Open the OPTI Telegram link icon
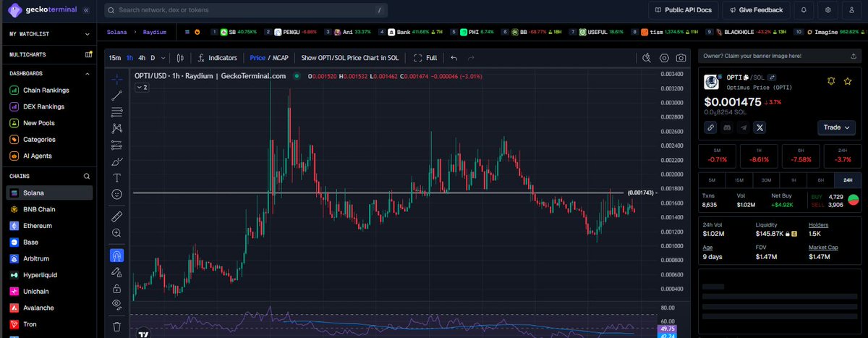The image size is (868, 338). (x=744, y=127)
